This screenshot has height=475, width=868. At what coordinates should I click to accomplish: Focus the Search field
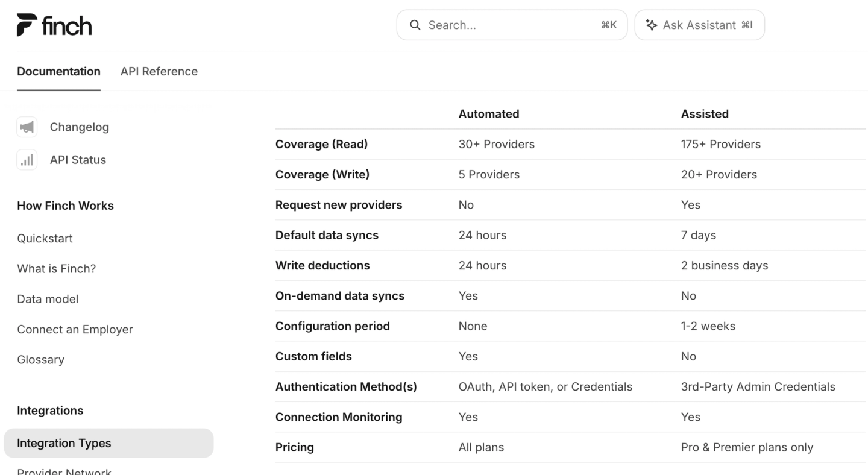pos(512,25)
